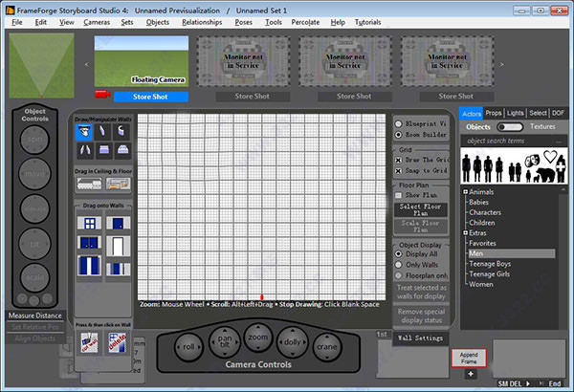Select the Teenage Girls category
Image resolution: width=574 pixels, height=392 pixels.
point(489,274)
